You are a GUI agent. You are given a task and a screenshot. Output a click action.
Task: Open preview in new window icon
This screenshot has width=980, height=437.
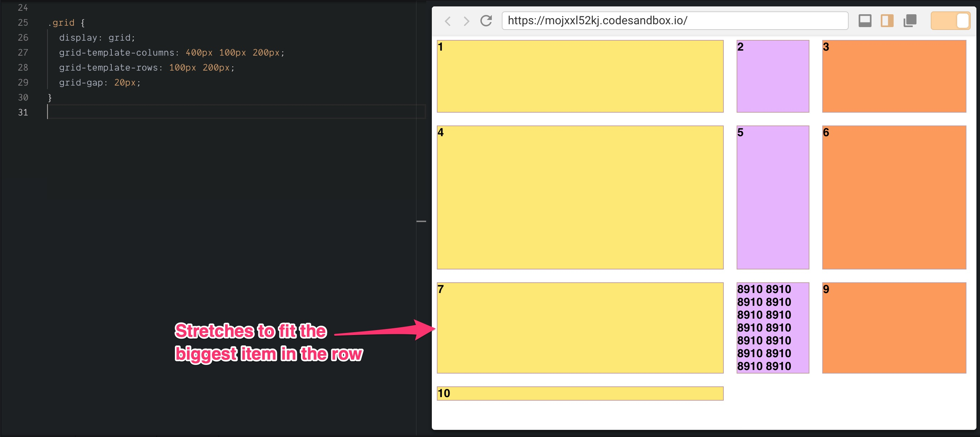[910, 21]
